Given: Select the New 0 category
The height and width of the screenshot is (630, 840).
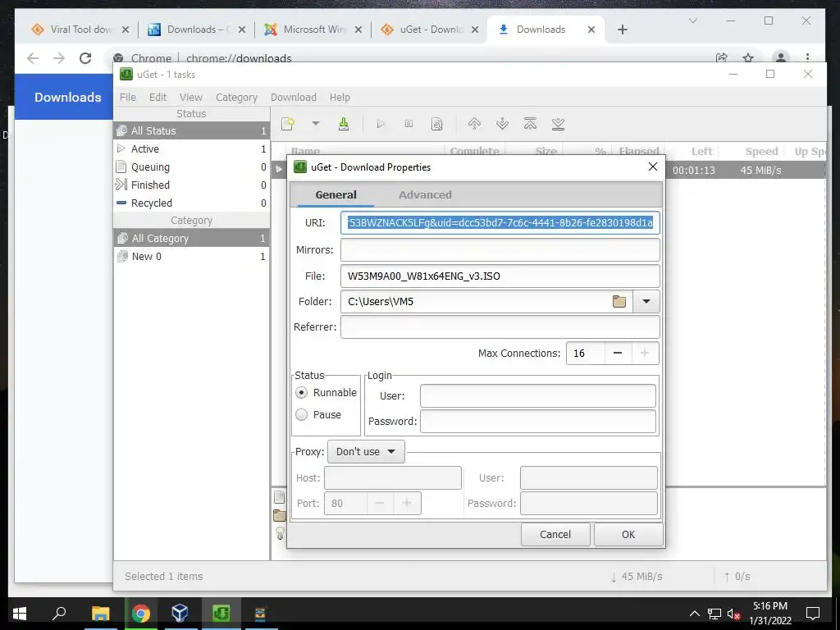Looking at the screenshot, I should tap(191, 257).
